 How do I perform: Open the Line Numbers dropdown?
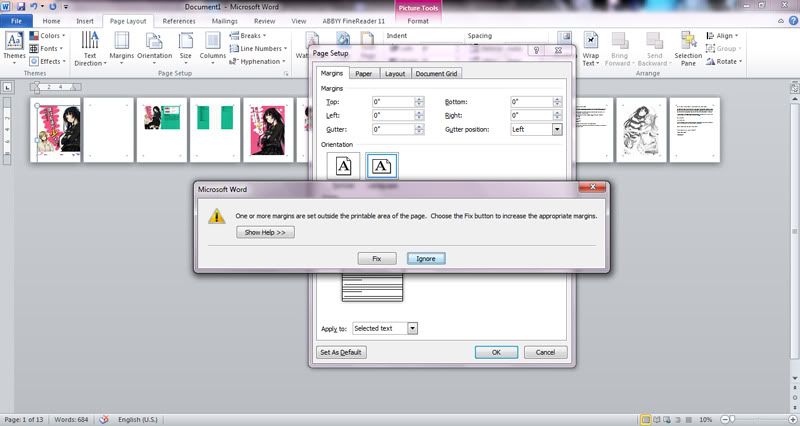(258, 48)
